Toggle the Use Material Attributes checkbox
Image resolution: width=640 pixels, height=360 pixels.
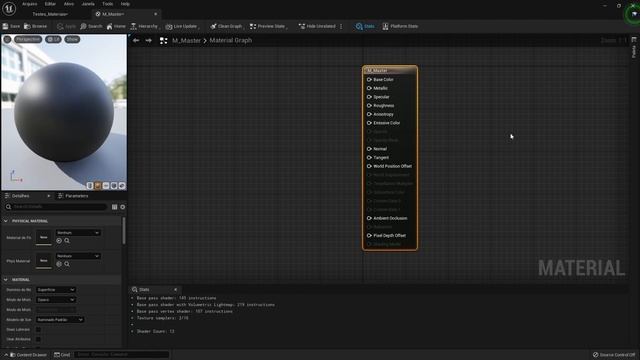click(x=38, y=339)
